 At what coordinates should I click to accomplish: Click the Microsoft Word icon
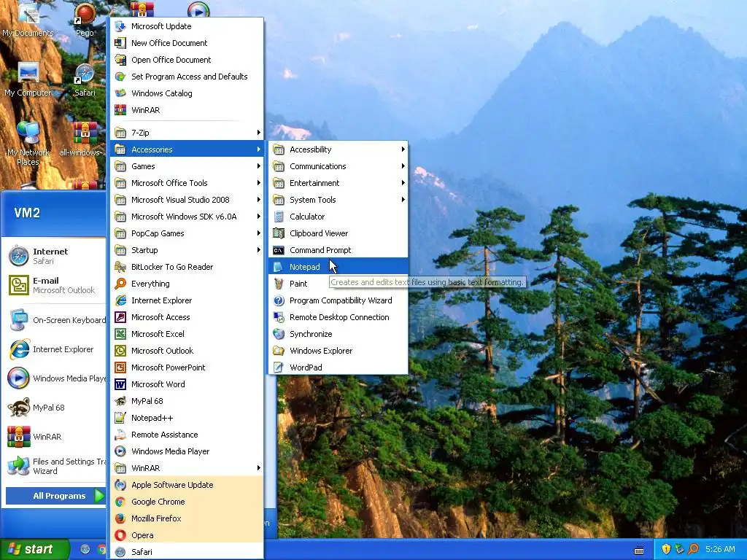tap(120, 384)
